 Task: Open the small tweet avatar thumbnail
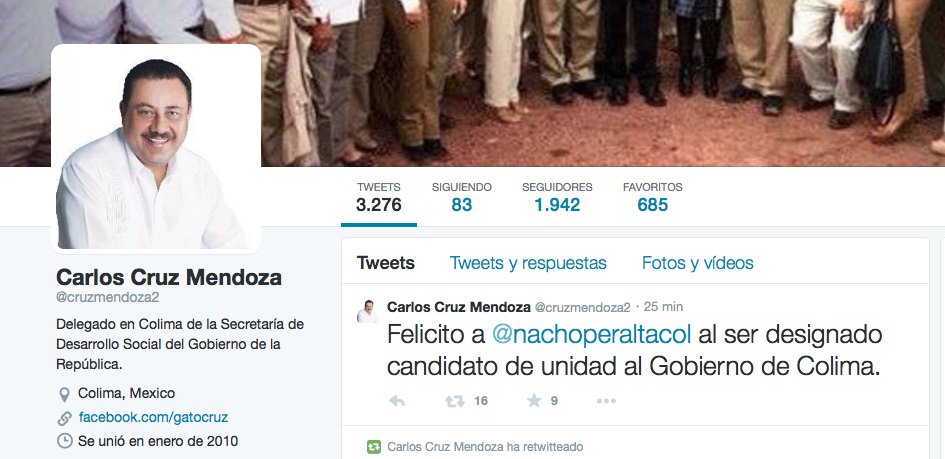(368, 311)
